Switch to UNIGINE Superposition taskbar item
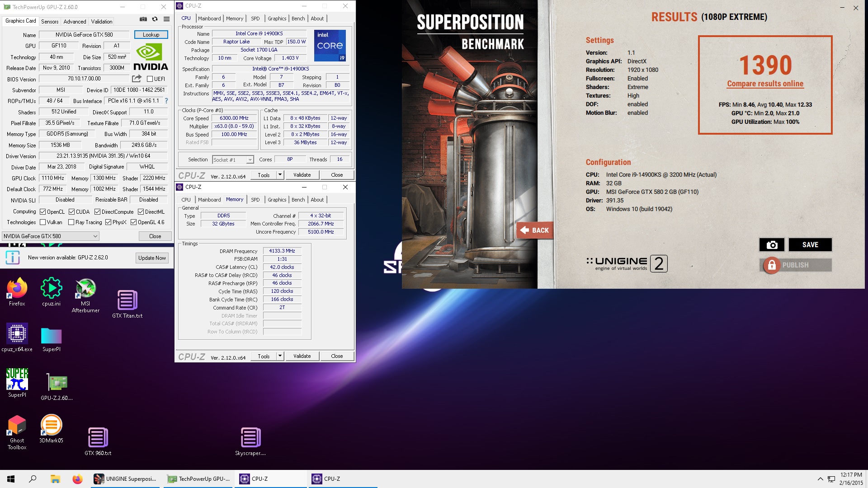 (125, 479)
